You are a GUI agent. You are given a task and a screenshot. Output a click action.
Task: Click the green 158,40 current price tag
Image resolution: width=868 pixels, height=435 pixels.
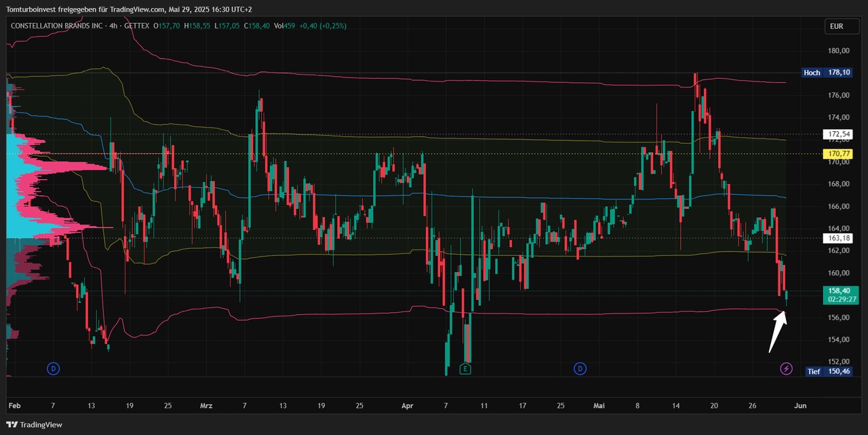(x=840, y=290)
